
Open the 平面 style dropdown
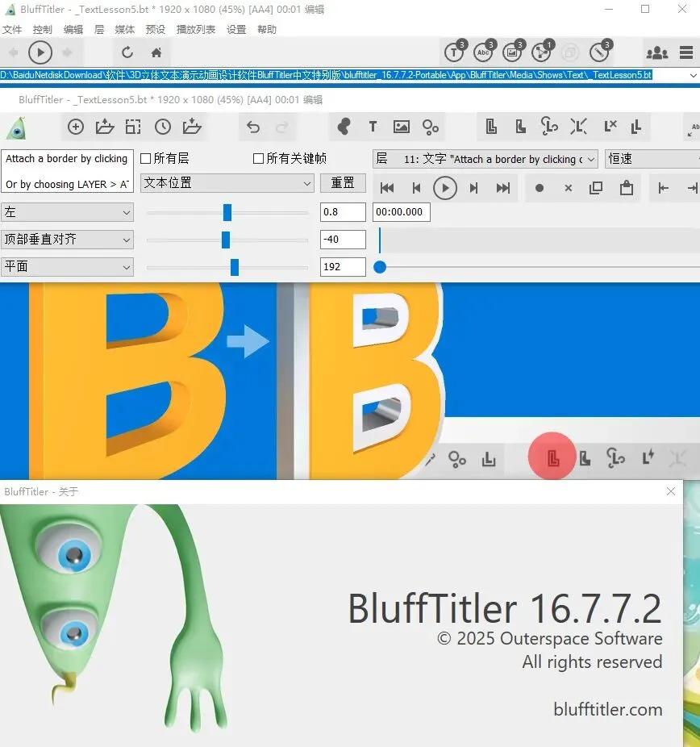click(67, 266)
